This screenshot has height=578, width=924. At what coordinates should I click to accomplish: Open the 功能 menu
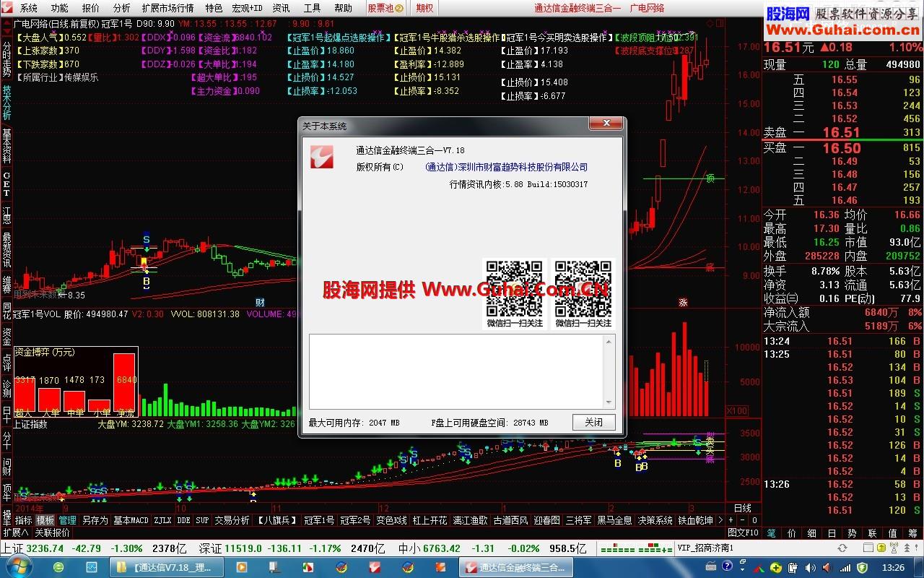pyautogui.click(x=59, y=8)
